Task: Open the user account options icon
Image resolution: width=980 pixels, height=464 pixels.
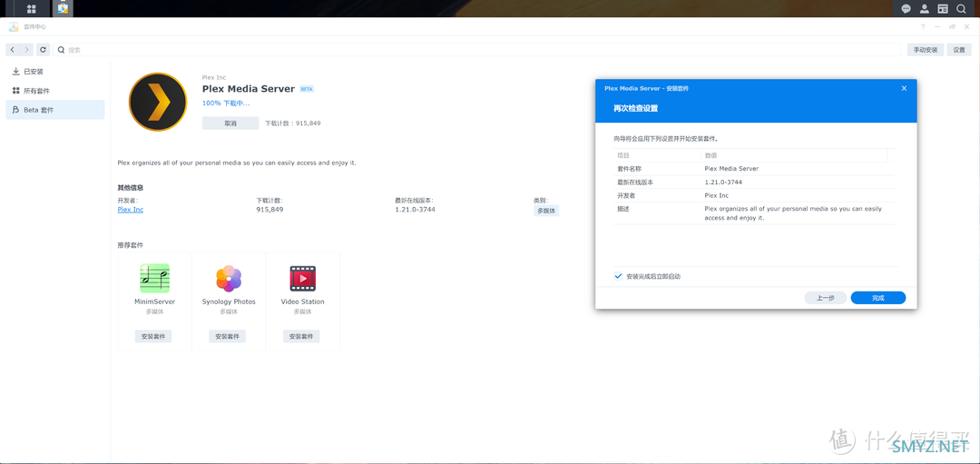Action: coord(925,9)
